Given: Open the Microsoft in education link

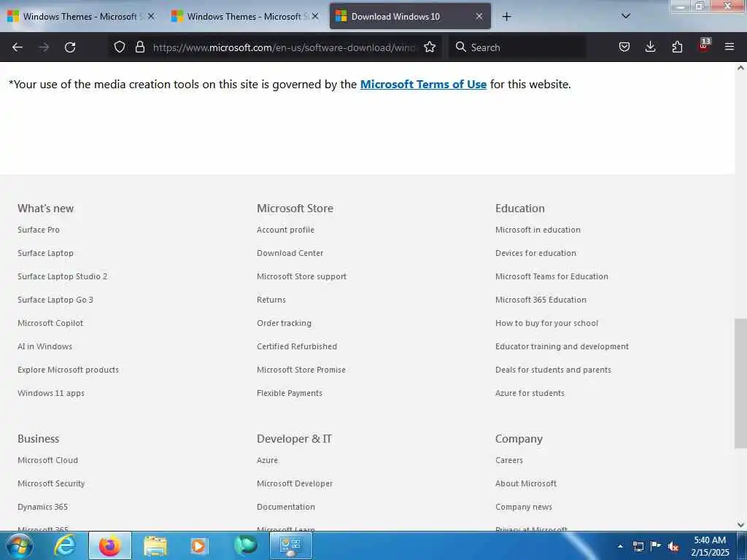Looking at the screenshot, I should coord(538,230).
